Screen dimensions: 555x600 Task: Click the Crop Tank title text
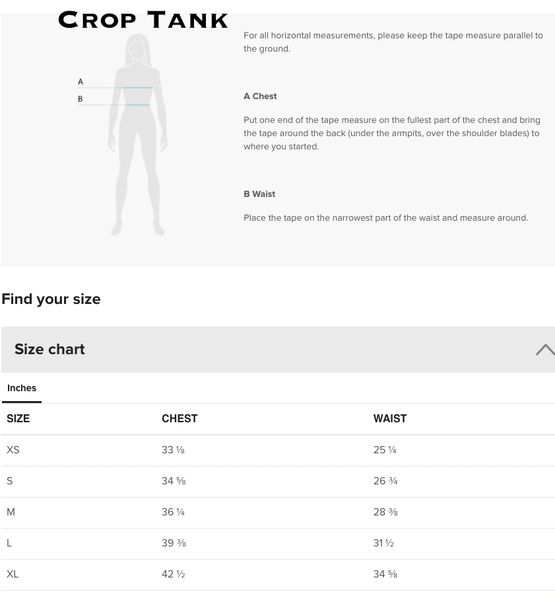point(143,20)
